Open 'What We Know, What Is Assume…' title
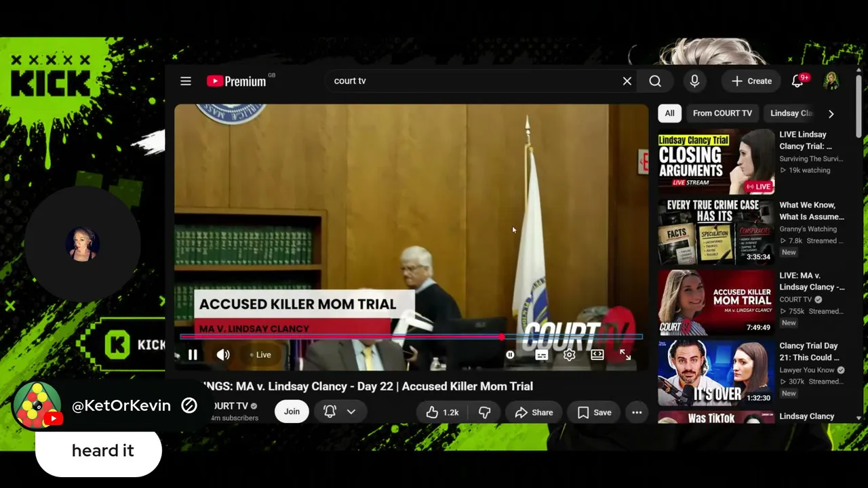The height and width of the screenshot is (488, 868). pos(812,211)
